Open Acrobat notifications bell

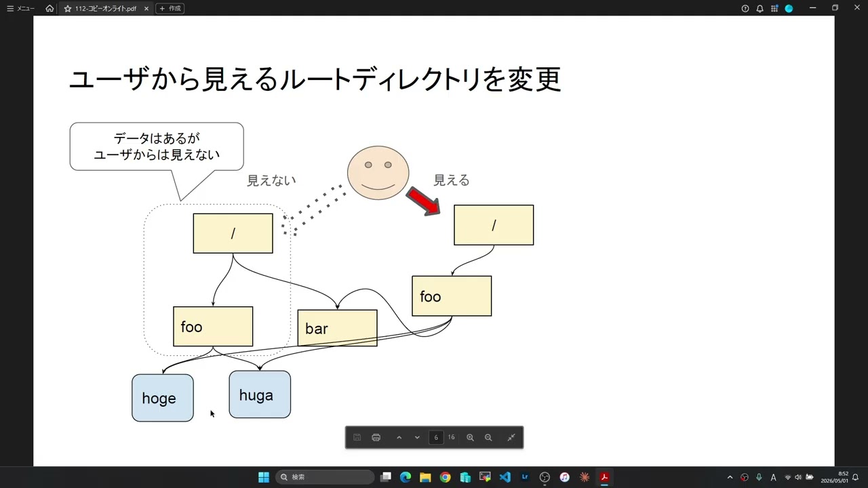tap(759, 8)
